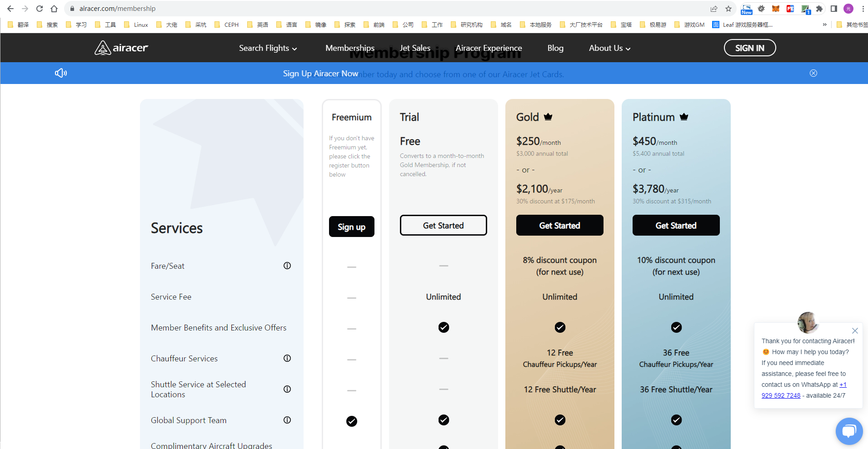This screenshot has width=868, height=449.
Task: Open the Leaf bookmark
Action: tap(743, 25)
